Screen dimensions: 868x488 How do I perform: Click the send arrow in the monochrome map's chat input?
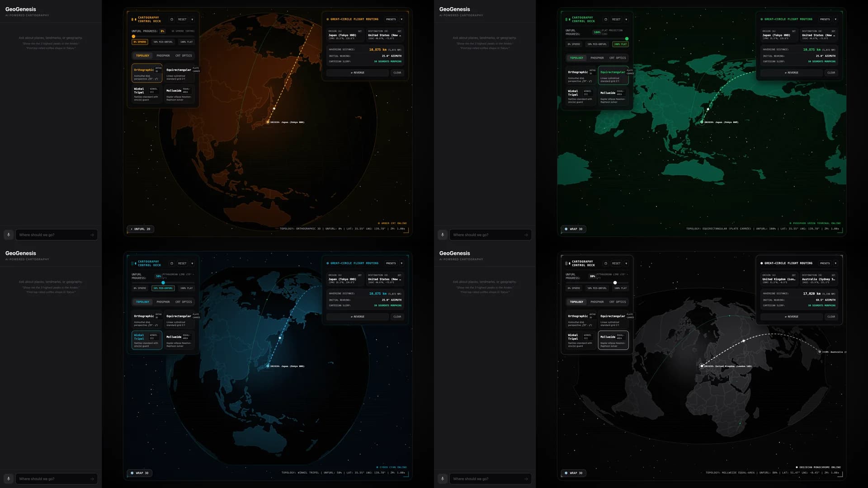[x=526, y=479]
